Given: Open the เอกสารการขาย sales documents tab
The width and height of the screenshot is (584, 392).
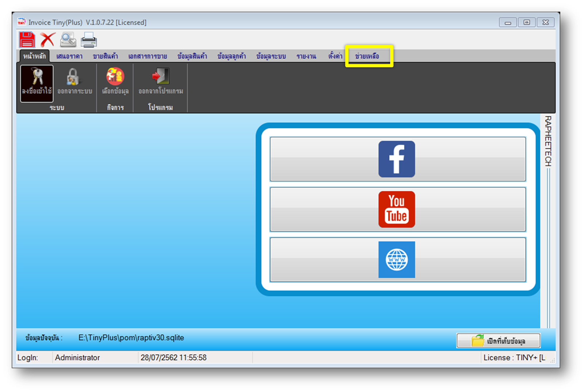Looking at the screenshot, I should [x=147, y=56].
